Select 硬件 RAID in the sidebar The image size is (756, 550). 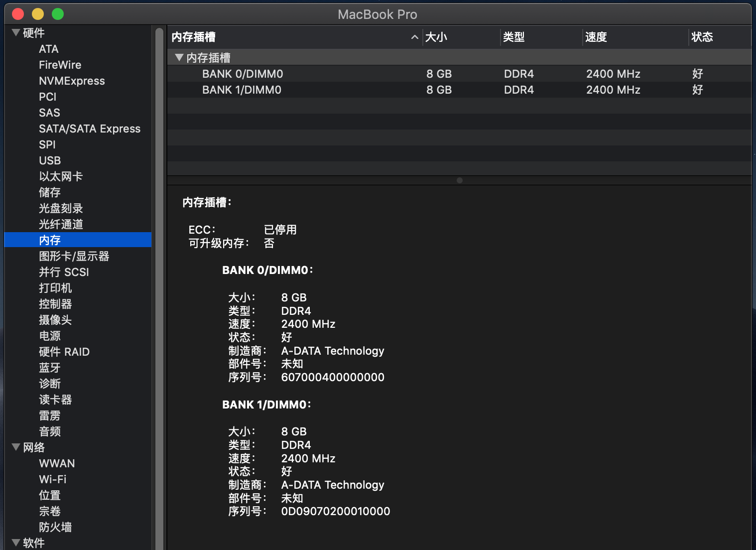click(x=64, y=352)
